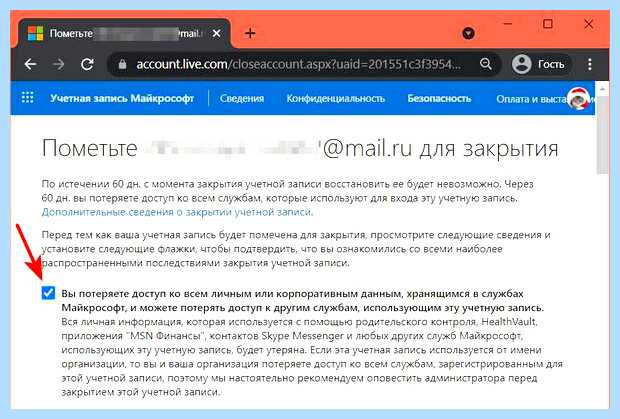Viewport: 620px width, 419px height.
Task: Close the Пометьте browser tab
Action: [216, 34]
